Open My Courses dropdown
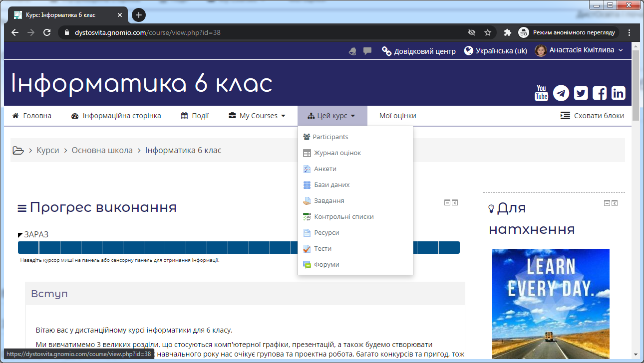The width and height of the screenshot is (644, 363). click(x=257, y=116)
